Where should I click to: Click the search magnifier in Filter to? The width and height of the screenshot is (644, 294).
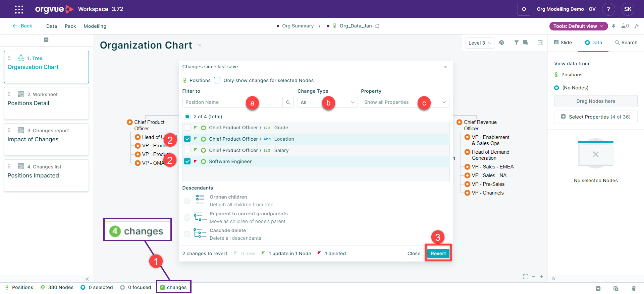288,102
